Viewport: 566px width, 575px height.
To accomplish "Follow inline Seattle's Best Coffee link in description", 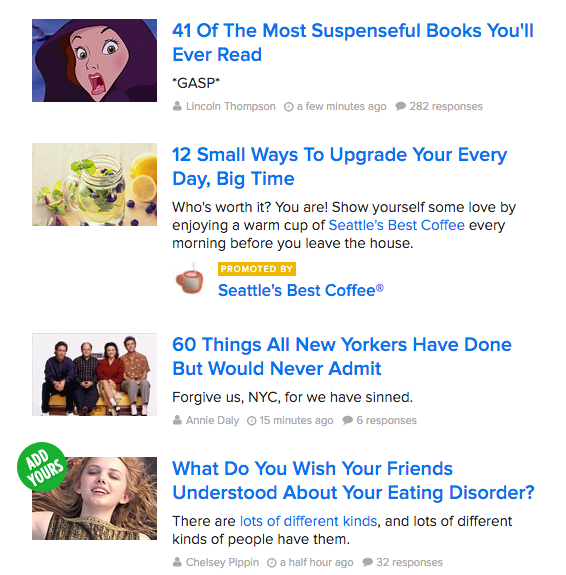I will [397, 225].
